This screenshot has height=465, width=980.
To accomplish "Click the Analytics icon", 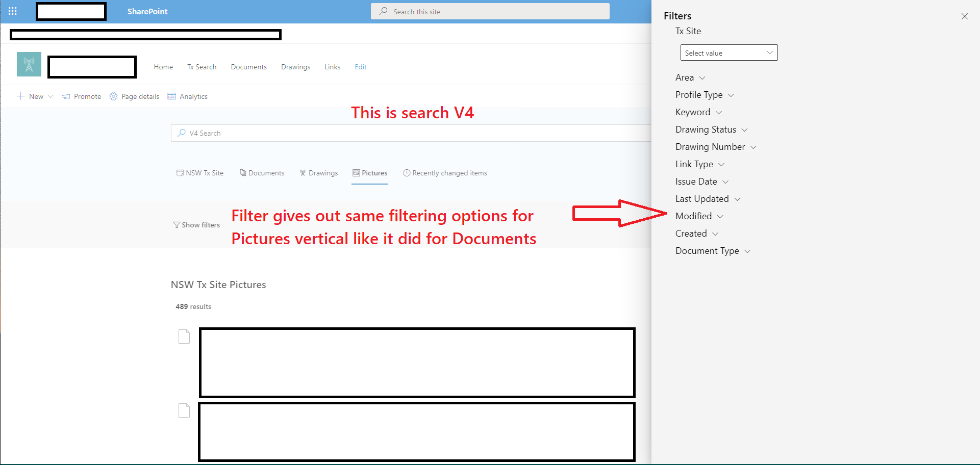I will click(172, 96).
